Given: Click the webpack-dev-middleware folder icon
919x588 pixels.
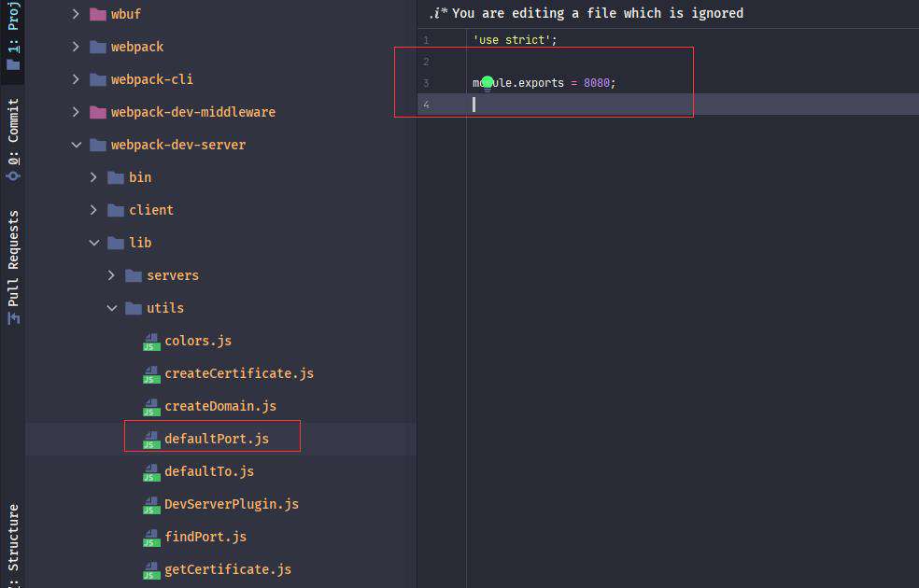Looking at the screenshot, I should 98,112.
